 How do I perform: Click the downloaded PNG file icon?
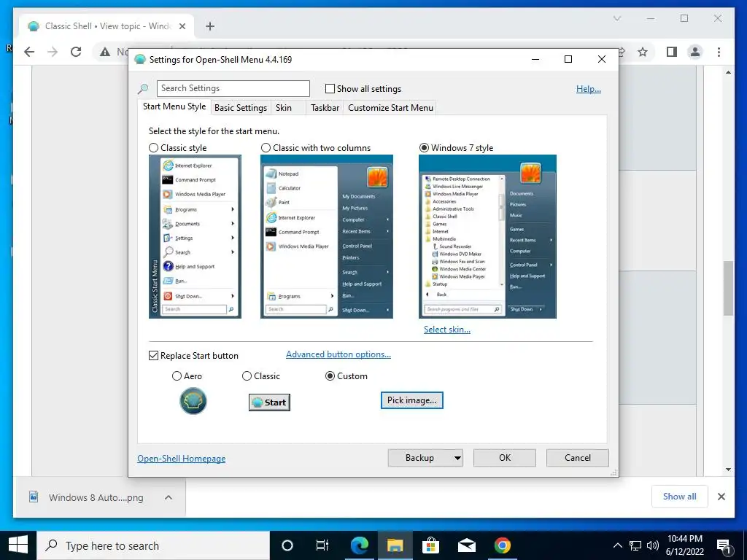point(34,497)
